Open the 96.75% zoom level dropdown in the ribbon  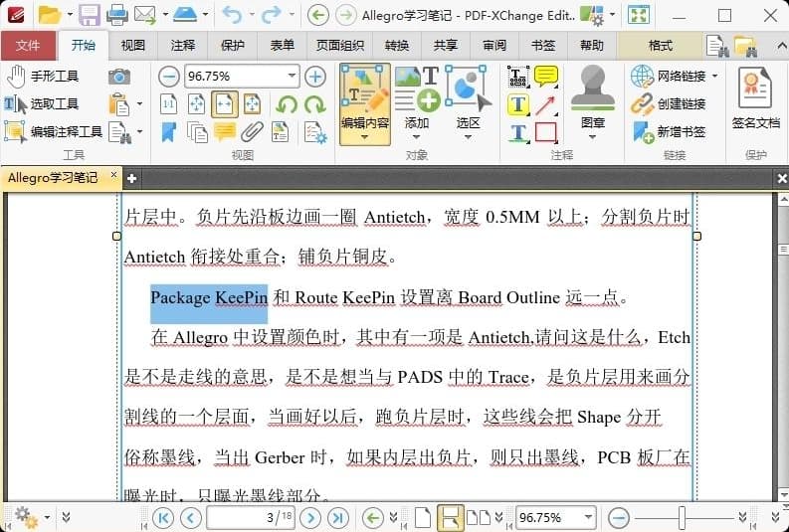[292, 76]
